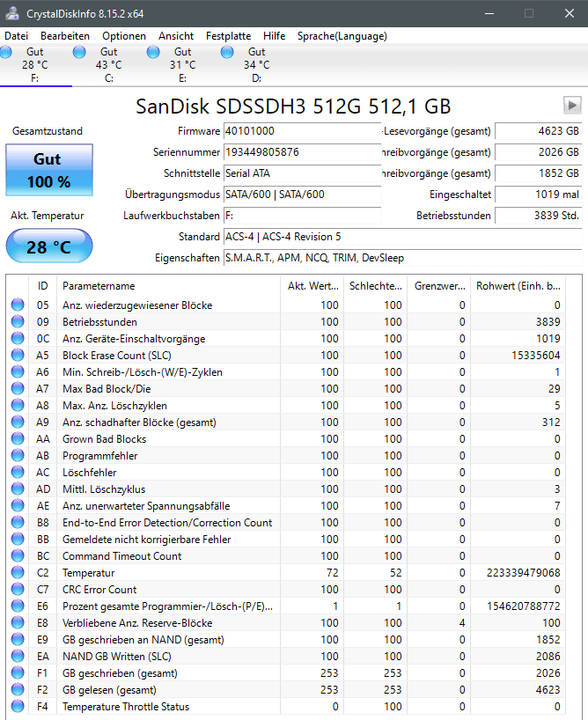Click the Grenzwer... column header
This screenshot has height=720, width=588.
coord(439,285)
